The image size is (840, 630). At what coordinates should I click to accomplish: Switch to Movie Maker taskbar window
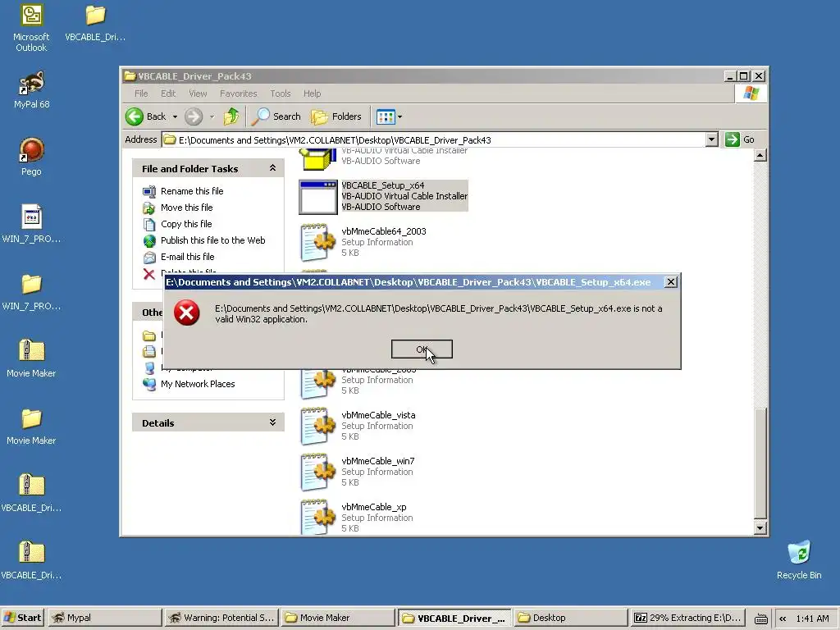pyautogui.click(x=337, y=618)
